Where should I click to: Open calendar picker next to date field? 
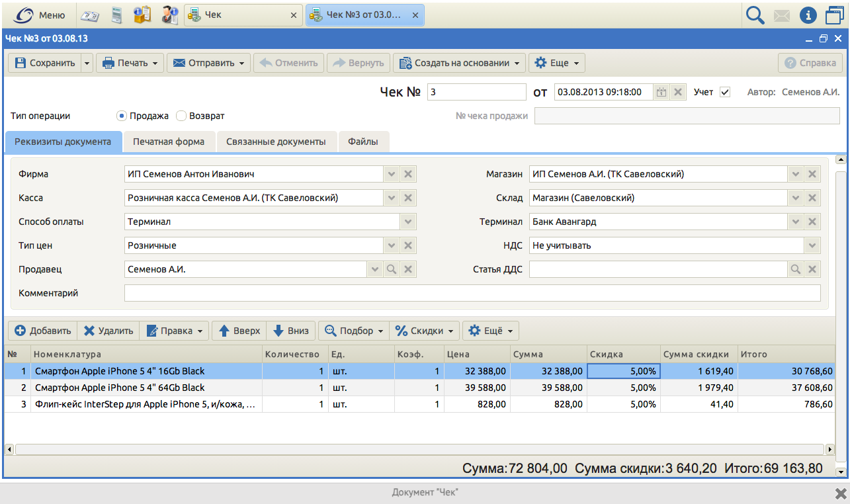pyautogui.click(x=661, y=92)
